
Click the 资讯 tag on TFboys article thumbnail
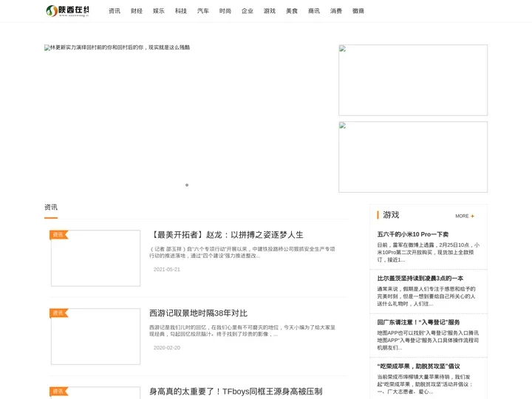click(58, 391)
